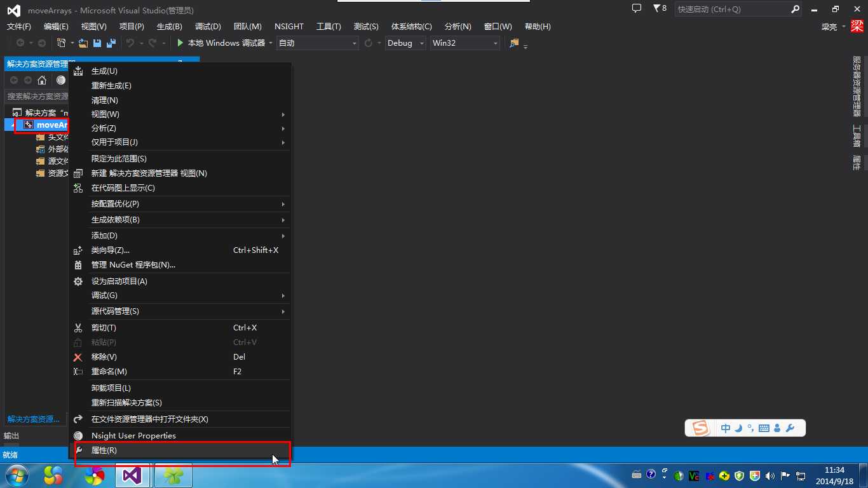
Task: Choose 清理(N) in the context menu
Action: [180, 100]
